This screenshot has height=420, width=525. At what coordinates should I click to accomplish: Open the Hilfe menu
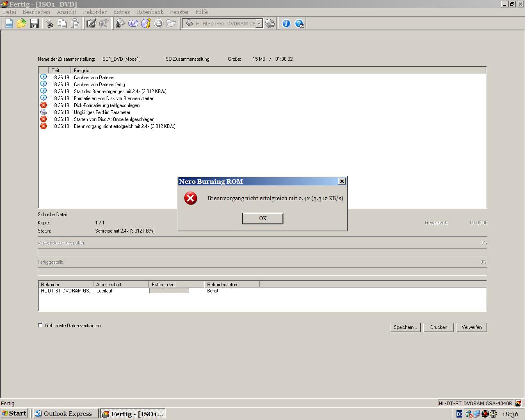pyautogui.click(x=201, y=12)
